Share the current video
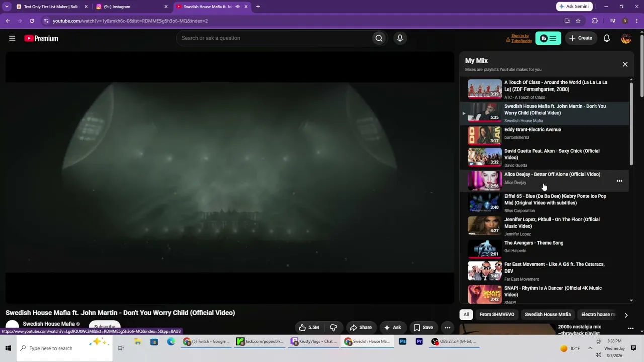Viewport: 644px width, 362px height. tap(361, 327)
